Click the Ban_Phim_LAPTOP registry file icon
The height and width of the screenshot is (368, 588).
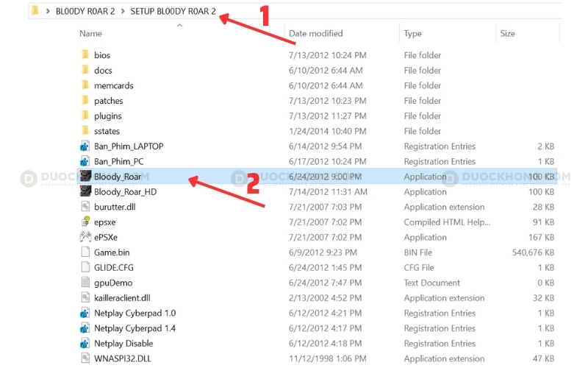pos(85,146)
